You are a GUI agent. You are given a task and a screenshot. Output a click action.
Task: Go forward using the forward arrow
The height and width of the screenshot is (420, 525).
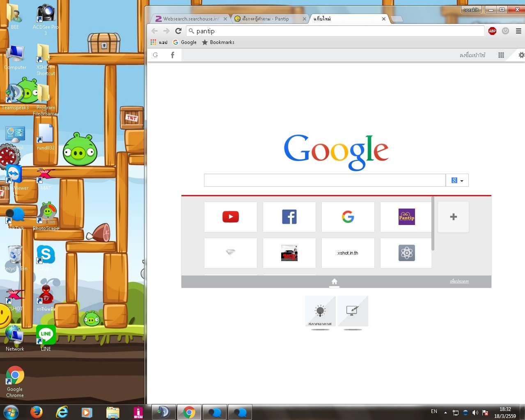point(166,31)
